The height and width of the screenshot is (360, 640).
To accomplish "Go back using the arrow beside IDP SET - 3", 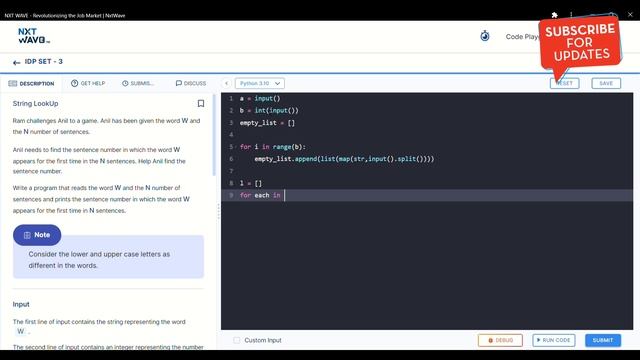I will 16,62.
